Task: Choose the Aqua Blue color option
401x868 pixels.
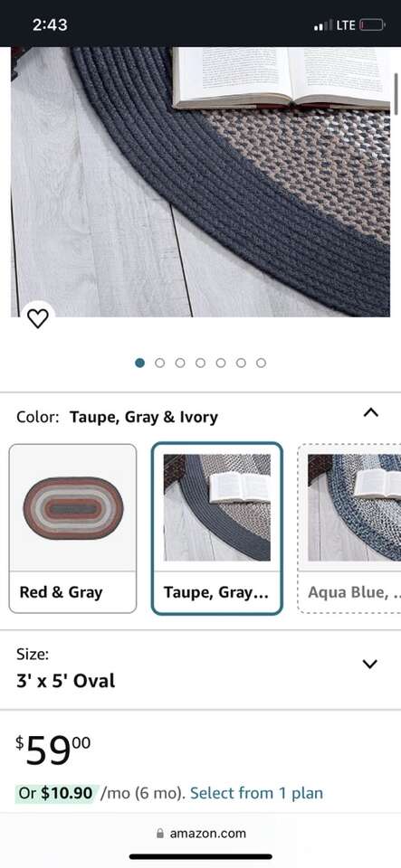Action: 349,528
